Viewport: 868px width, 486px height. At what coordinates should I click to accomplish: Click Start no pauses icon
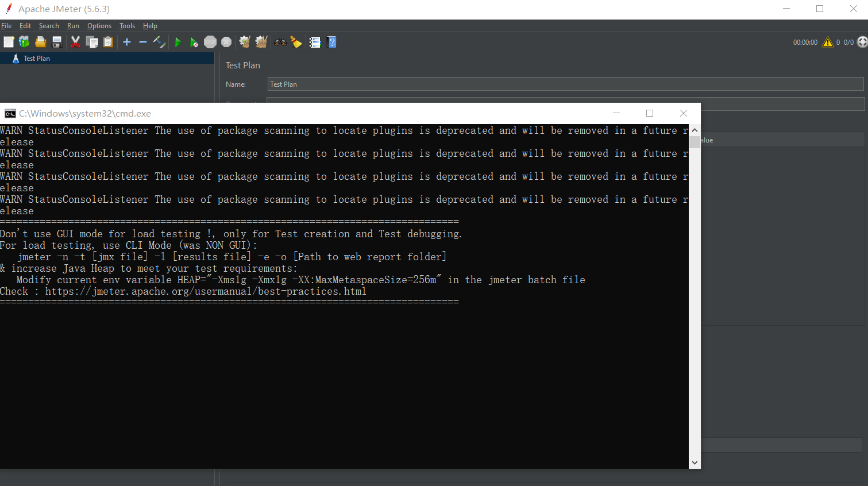click(194, 42)
